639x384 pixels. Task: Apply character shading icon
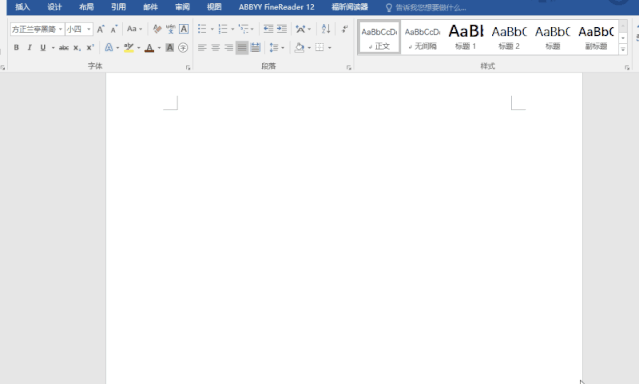pos(170,48)
